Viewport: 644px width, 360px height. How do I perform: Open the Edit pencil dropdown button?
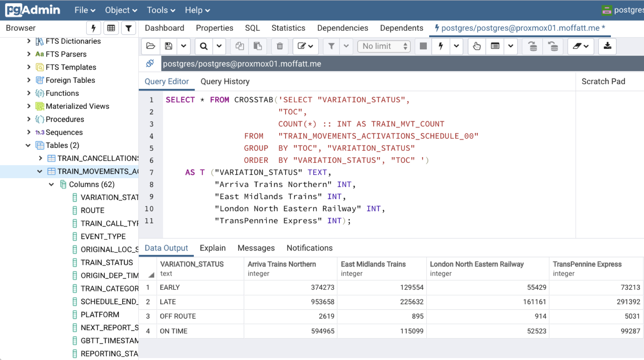tap(306, 46)
